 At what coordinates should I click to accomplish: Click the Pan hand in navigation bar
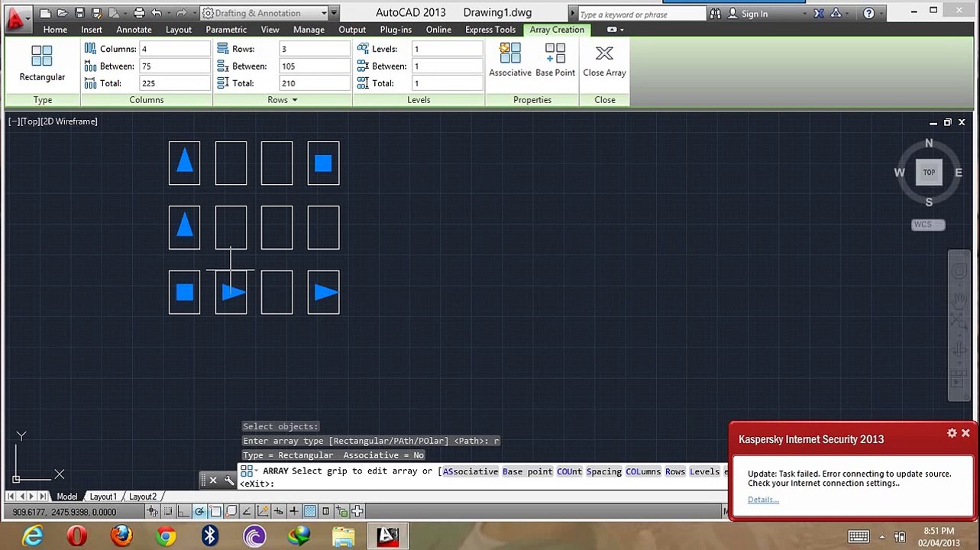click(x=958, y=299)
